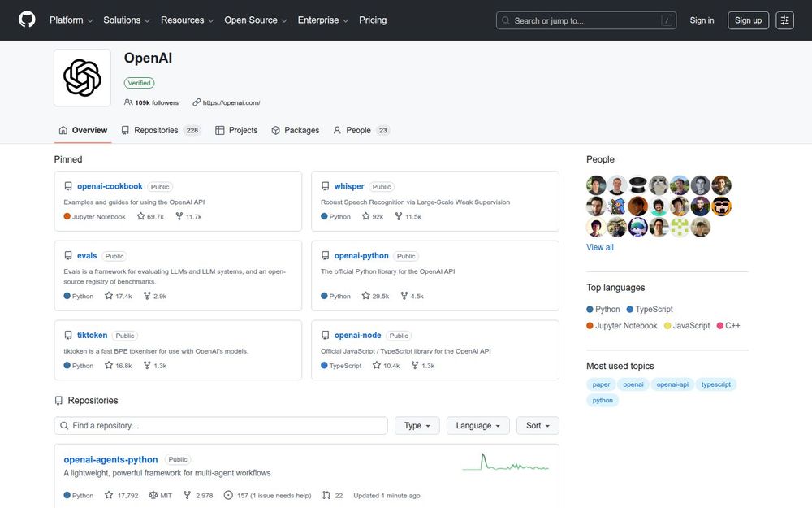Open the Projects tab
This screenshot has width=812, height=508.
pyautogui.click(x=236, y=130)
